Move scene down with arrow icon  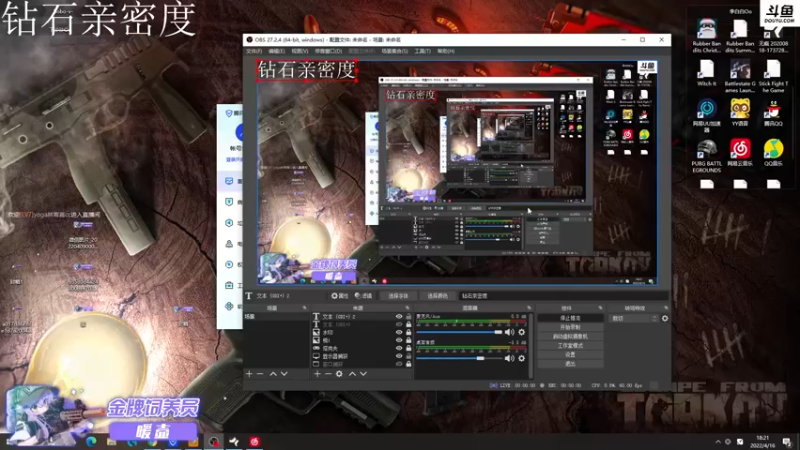pyautogui.click(x=284, y=374)
